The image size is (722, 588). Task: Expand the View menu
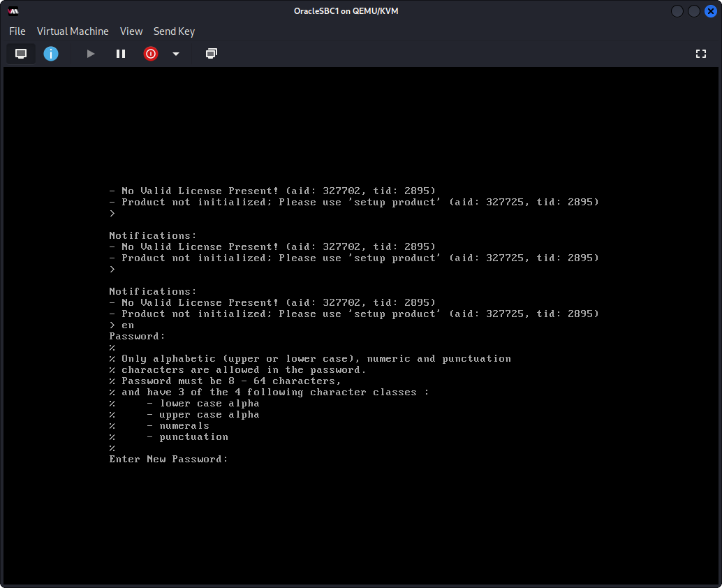click(131, 31)
